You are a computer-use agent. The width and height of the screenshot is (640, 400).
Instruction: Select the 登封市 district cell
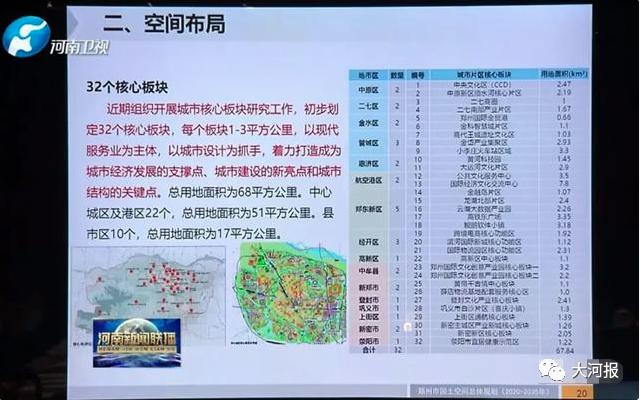pos(369,300)
